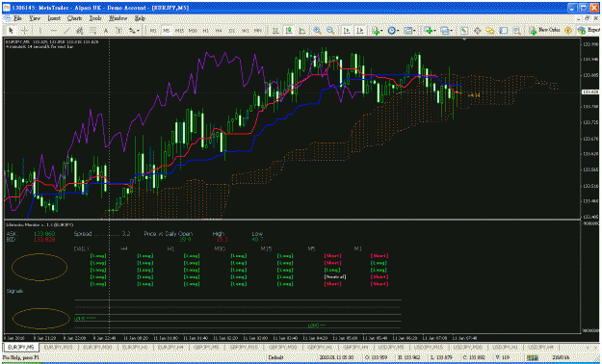Open the Help menu
This screenshot has height=364, width=602.
pyautogui.click(x=140, y=18)
